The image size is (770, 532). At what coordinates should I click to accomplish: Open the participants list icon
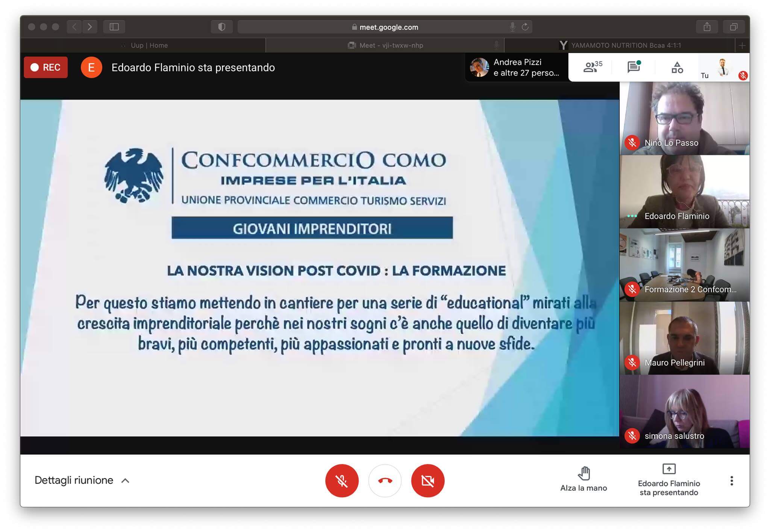coord(592,67)
